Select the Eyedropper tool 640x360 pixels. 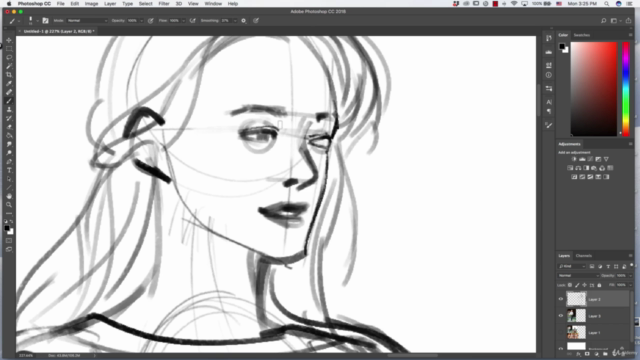click(9, 83)
